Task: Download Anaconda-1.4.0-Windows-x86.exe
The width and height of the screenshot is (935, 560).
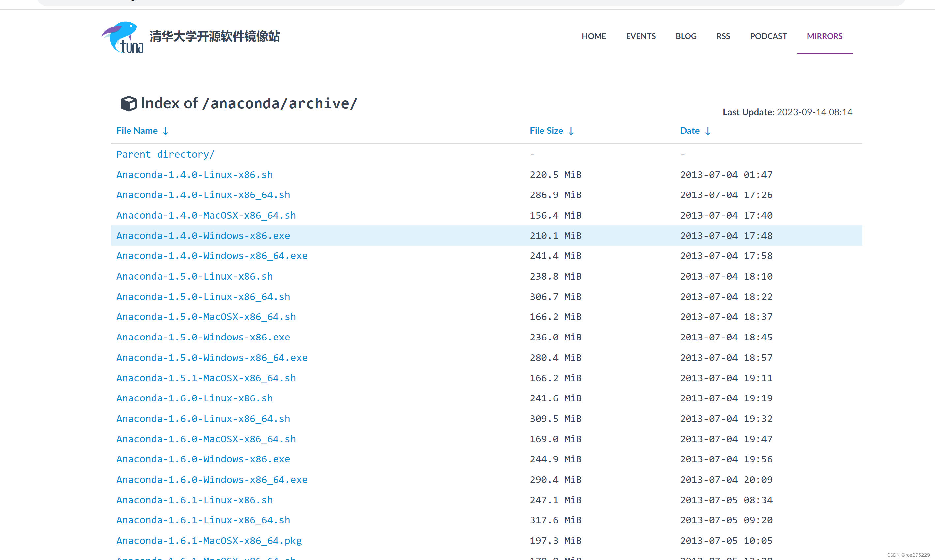Action: 203,235
